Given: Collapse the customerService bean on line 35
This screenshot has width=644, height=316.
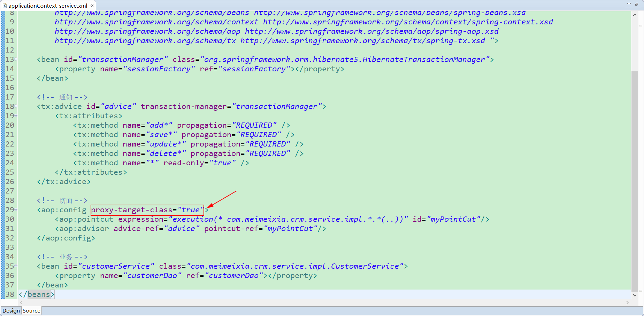Looking at the screenshot, I should (16, 266).
